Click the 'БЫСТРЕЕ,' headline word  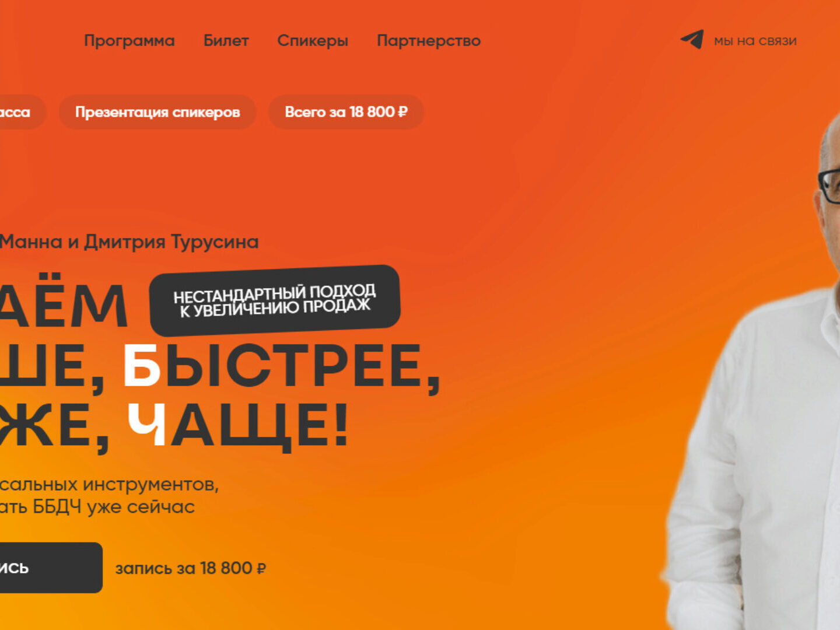pyautogui.click(x=281, y=366)
